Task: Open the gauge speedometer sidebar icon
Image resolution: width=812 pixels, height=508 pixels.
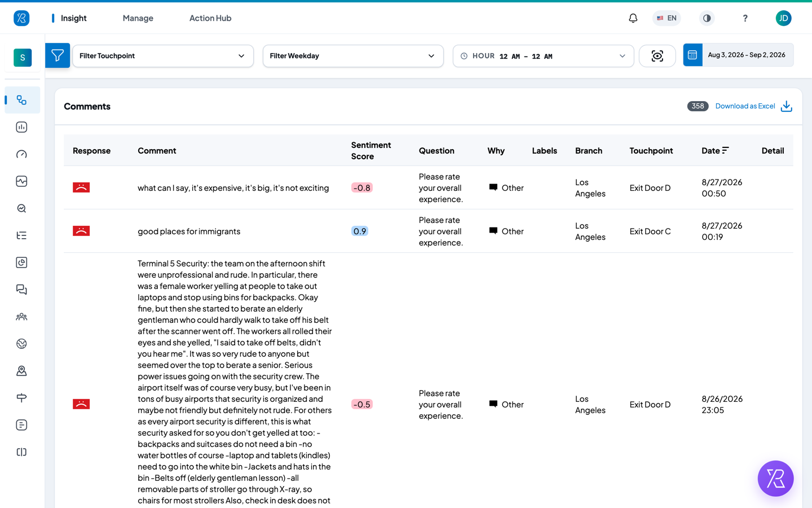Action: (x=22, y=154)
